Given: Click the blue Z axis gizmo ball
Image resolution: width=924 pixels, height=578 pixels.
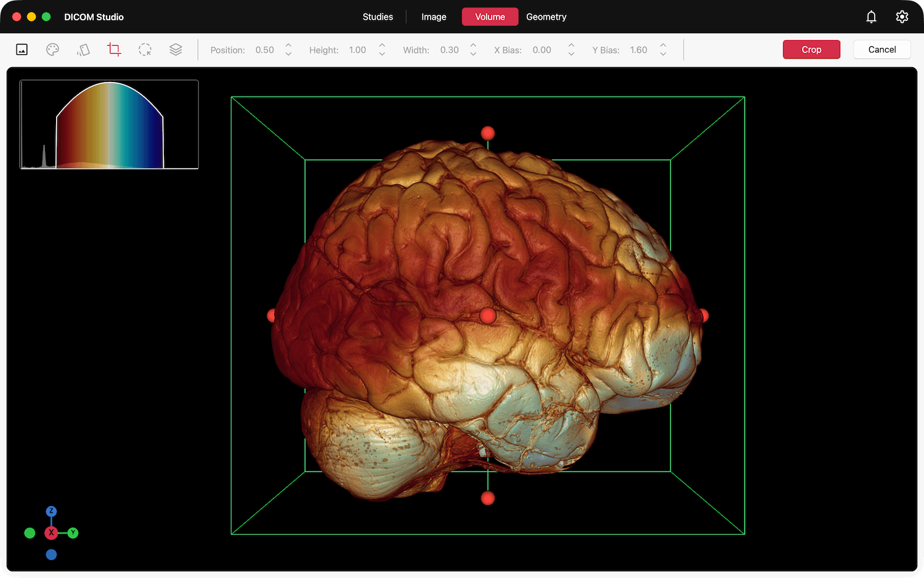Looking at the screenshot, I should (51, 511).
